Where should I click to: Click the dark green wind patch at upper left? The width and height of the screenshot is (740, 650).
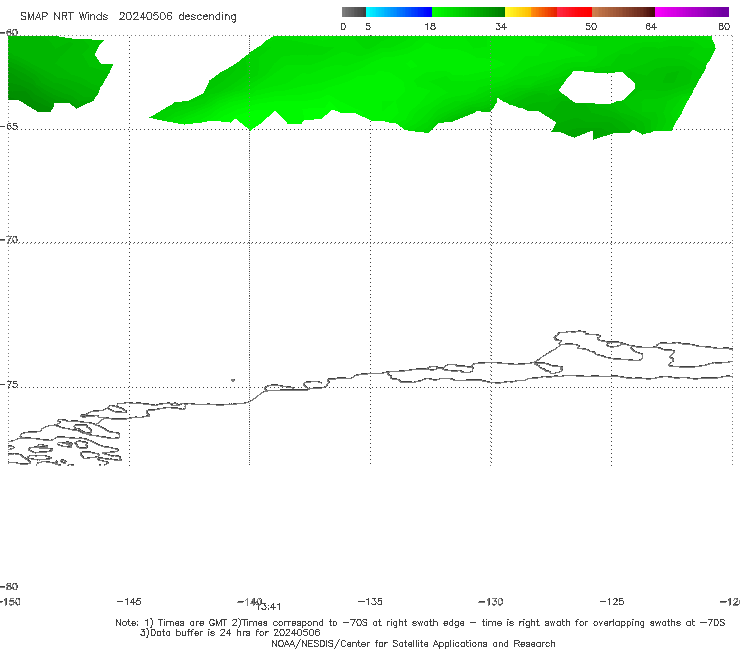point(57,73)
